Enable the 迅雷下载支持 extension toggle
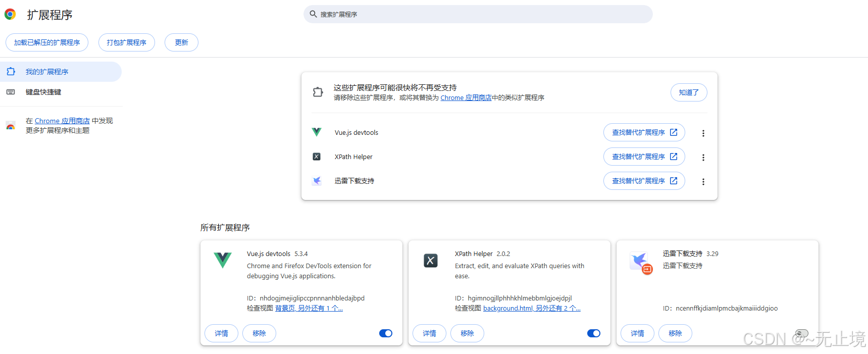 pos(802,333)
